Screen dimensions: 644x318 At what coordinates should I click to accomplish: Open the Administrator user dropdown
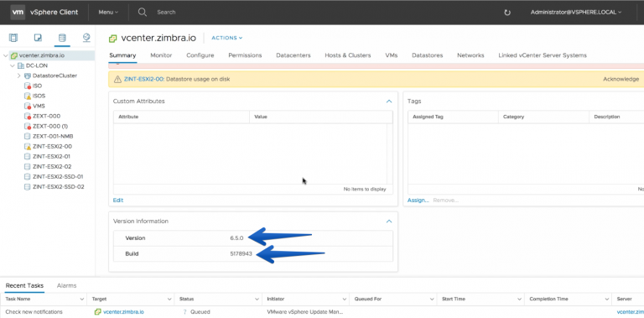(x=576, y=13)
